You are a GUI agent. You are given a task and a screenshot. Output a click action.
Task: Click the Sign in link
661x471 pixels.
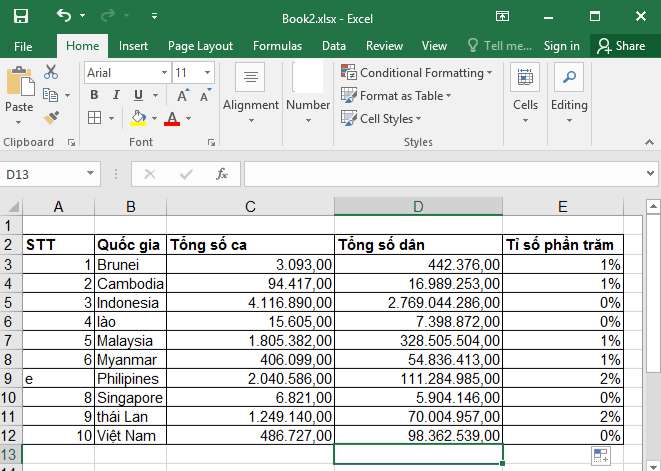point(561,46)
